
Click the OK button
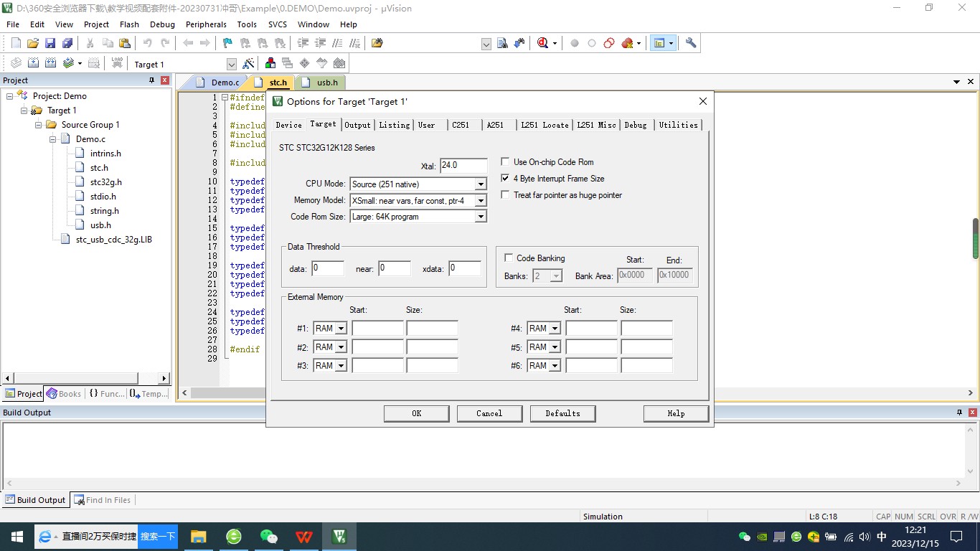coord(417,413)
